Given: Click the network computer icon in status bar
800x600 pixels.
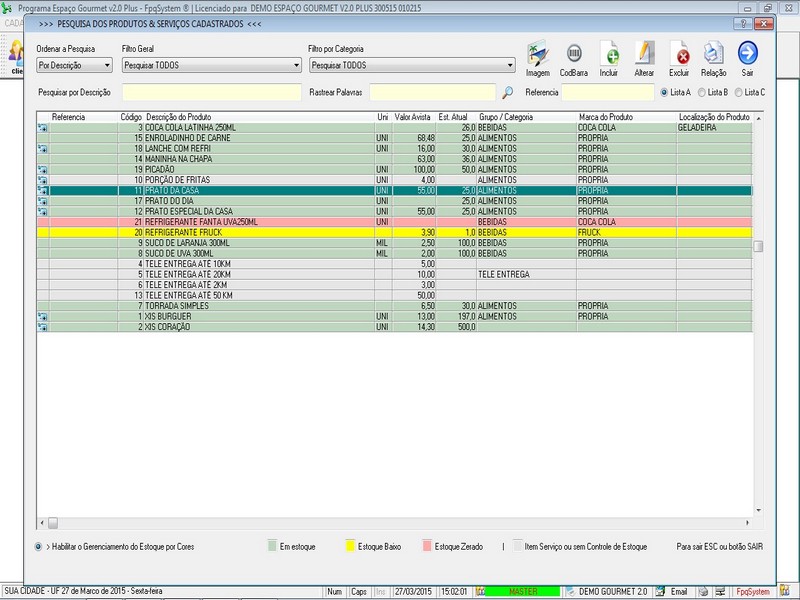Looking at the screenshot, I should point(720,592).
